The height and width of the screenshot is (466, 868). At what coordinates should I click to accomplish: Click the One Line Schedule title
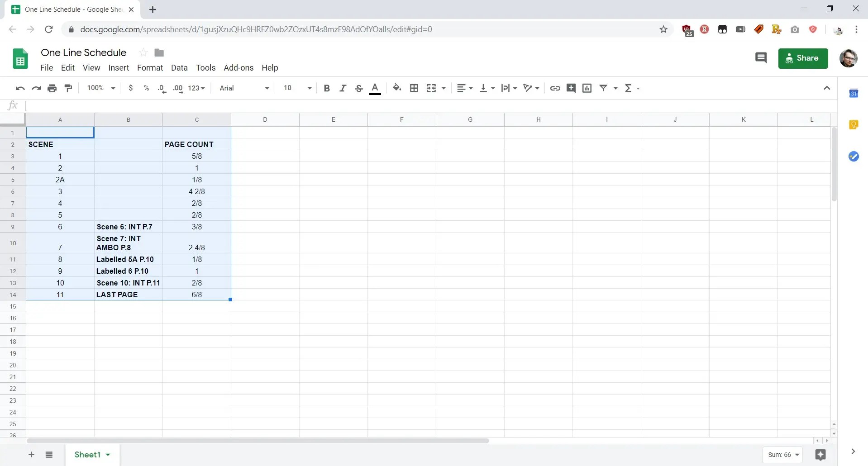pos(83,52)
